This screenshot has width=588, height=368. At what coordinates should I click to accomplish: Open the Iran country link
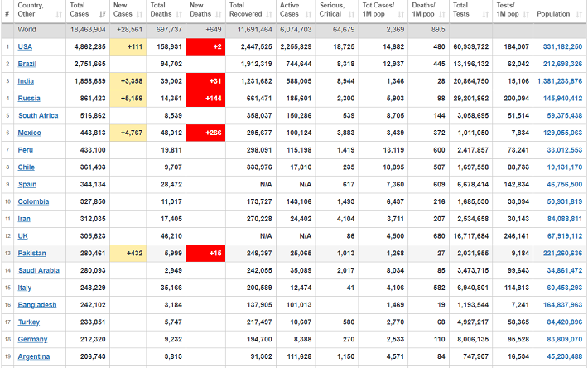pyautogui.click(x=24, y=219)
